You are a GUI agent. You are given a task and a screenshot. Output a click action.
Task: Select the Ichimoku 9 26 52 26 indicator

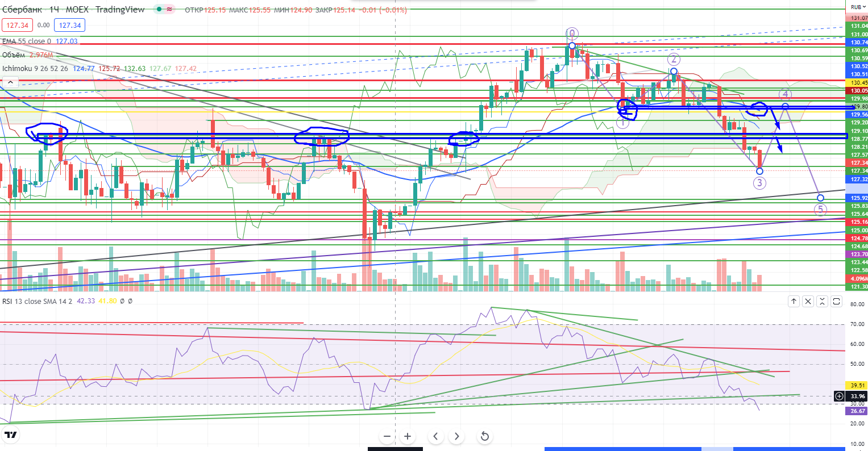(35, 69)
